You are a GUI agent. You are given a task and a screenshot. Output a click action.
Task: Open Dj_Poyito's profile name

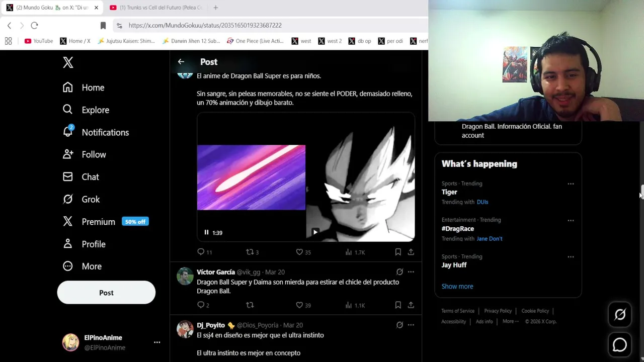point(211,325)
